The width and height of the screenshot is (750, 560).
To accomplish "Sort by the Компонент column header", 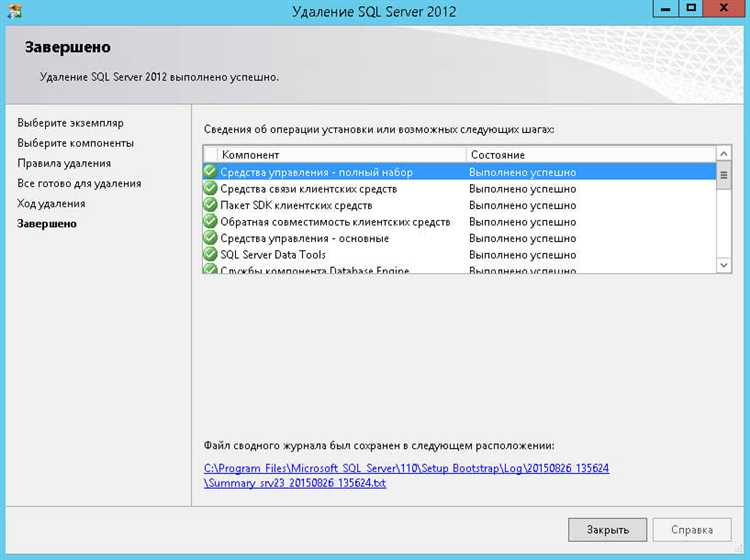I will pyautogui.click(x=342, y=155).
